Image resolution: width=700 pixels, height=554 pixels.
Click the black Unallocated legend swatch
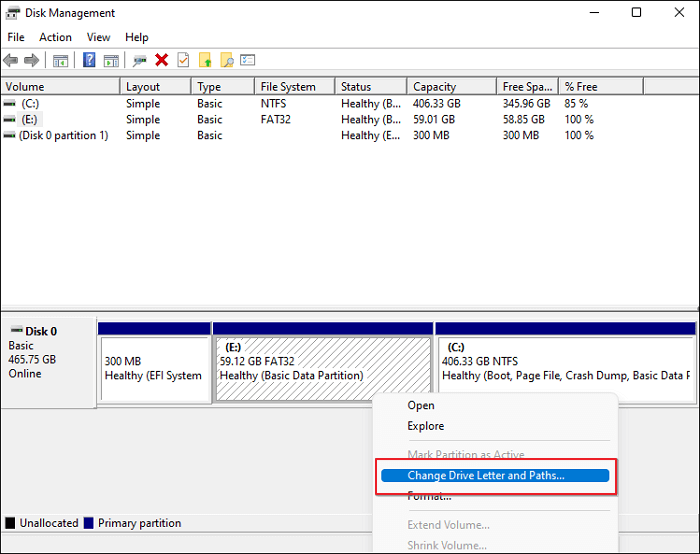[x=10, y=523]
